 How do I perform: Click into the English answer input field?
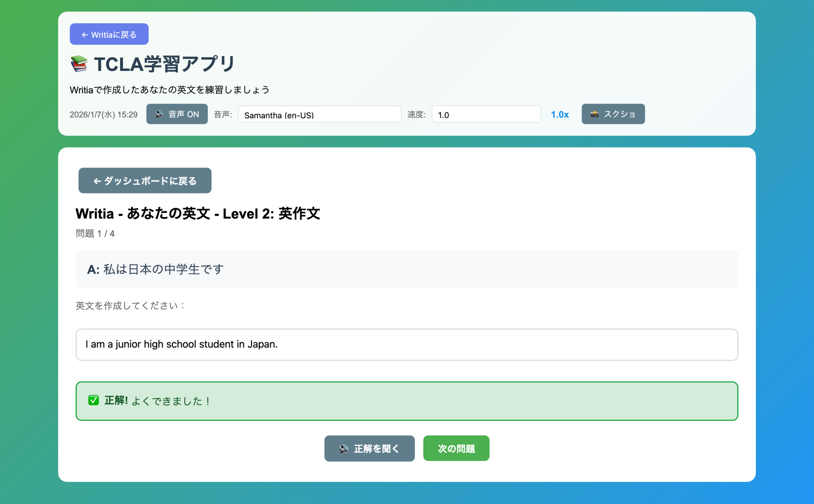coord(407,345)
